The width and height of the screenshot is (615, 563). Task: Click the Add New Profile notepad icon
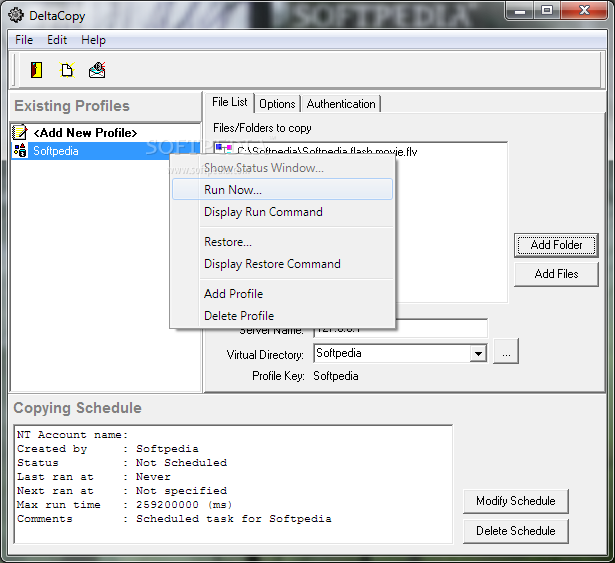pyautogui.click(x=20, y=132)
